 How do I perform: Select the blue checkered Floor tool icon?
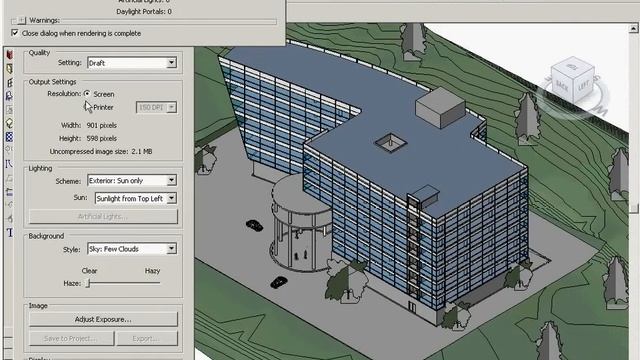pos(9,137)
